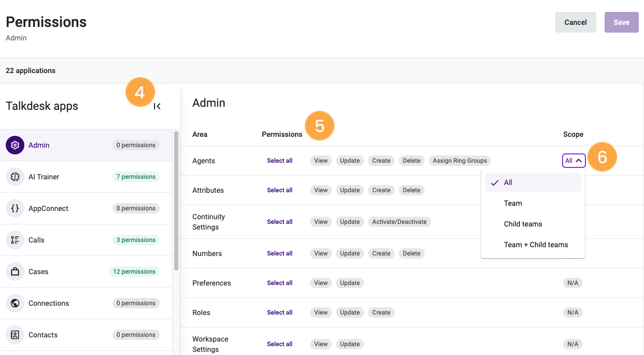Open the Scope dropdown for Agents
The width and height of the screenshot is (644, 355).
click(573, 161)
